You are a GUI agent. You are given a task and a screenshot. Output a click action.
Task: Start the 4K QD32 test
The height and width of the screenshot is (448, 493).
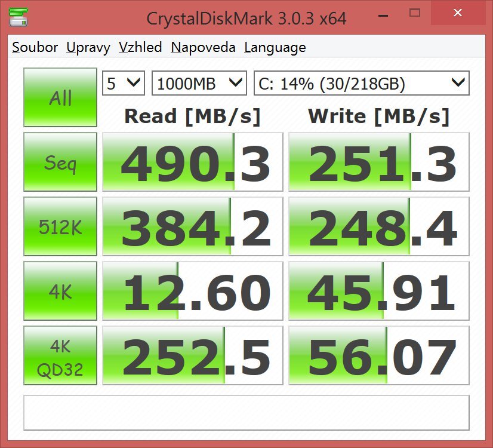[x=60, y=355]
